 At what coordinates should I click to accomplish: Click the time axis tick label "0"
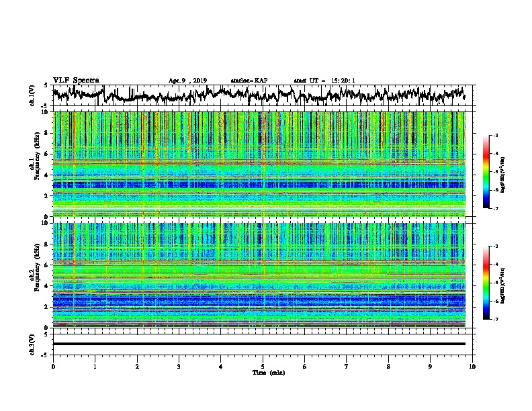point(53,367)
